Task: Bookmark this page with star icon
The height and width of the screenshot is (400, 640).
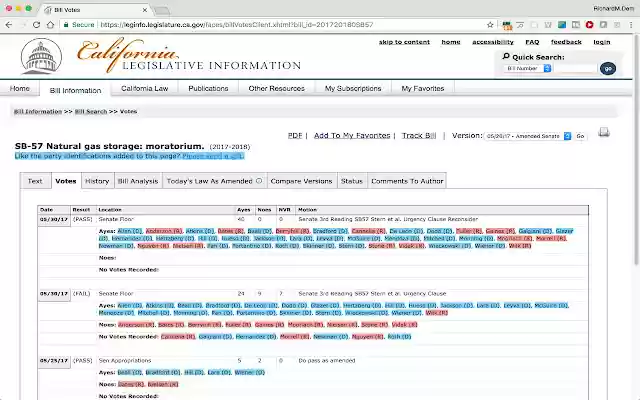Action: pyautogui.click(x=490, y=25)
